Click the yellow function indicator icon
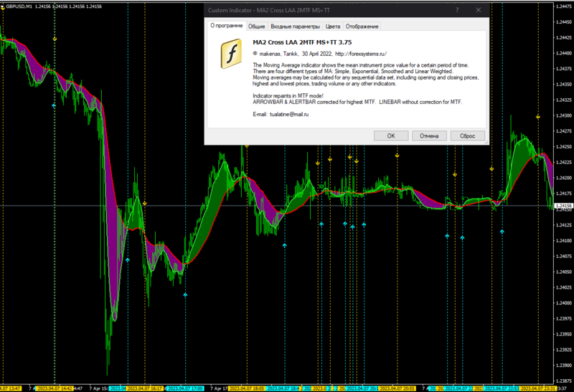574x392 pixels. [x=231, y=54]
